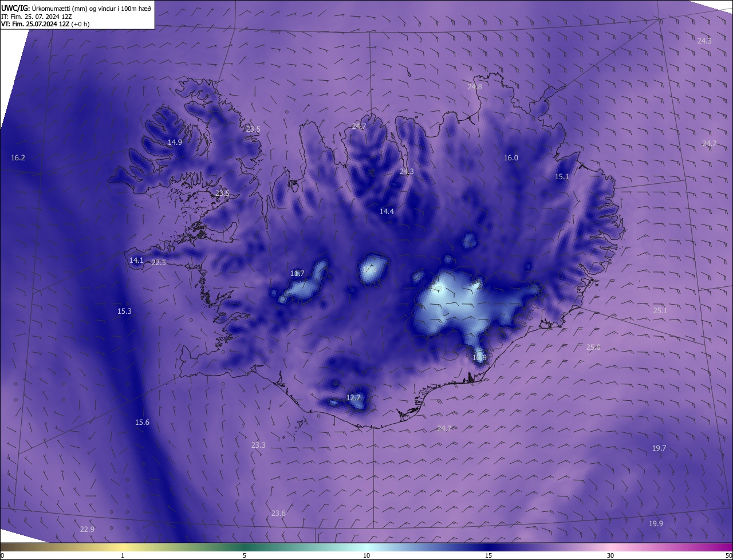Click the 16.2 value on the map
This screenshot has height=560, width=733.
pyautogui.click(x=18, y=157)
